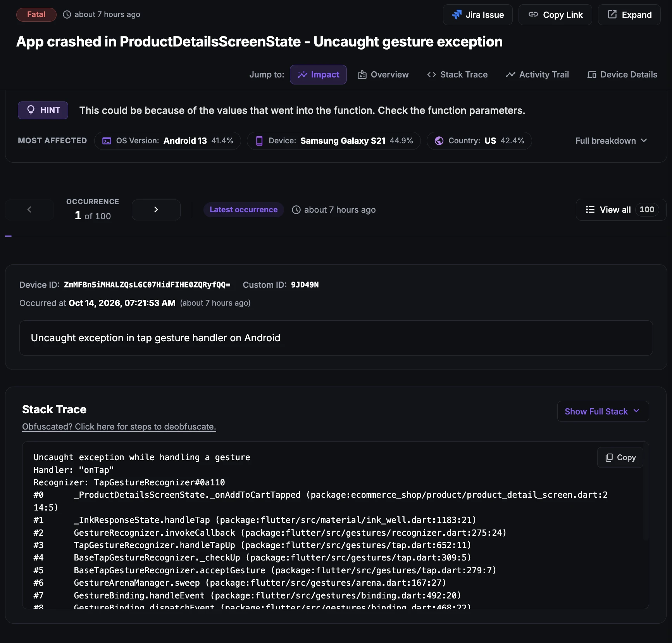672x643 pixels.
Task: Select the OS Version Android 13 chip
Action: [x=167, y=141]
